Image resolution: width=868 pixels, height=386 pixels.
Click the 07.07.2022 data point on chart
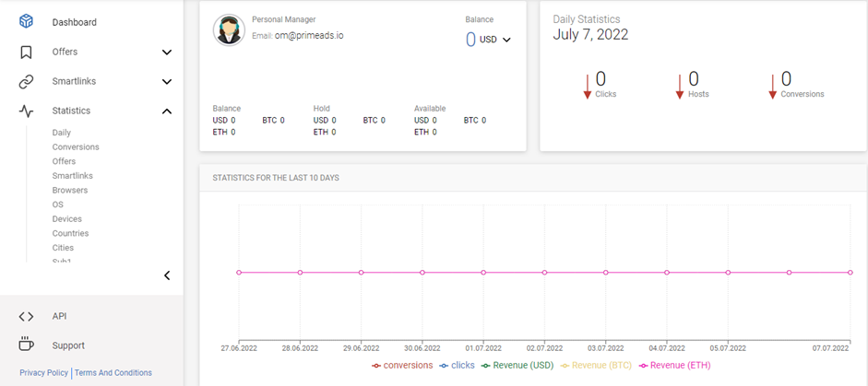pyautogui.click(x=850, y=272)
